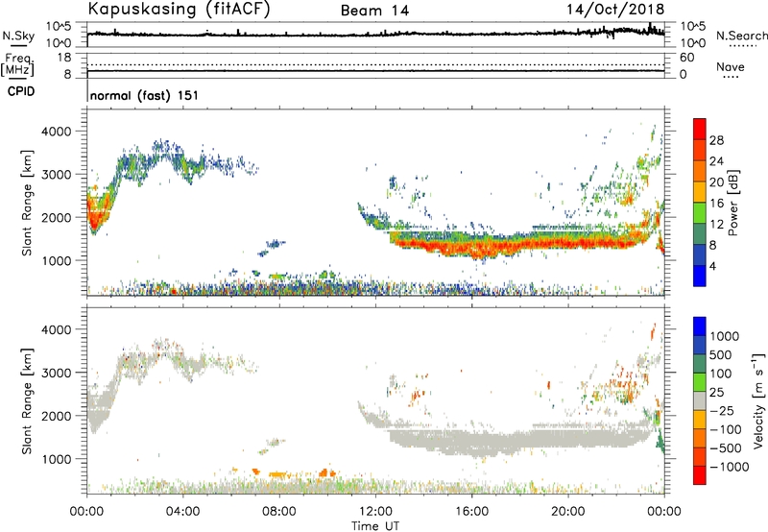Image resolution: width=768 pixels, height=532 pixels.
Task: Click the 16:00 time axis tick label
Action: [x=471, y=512]
